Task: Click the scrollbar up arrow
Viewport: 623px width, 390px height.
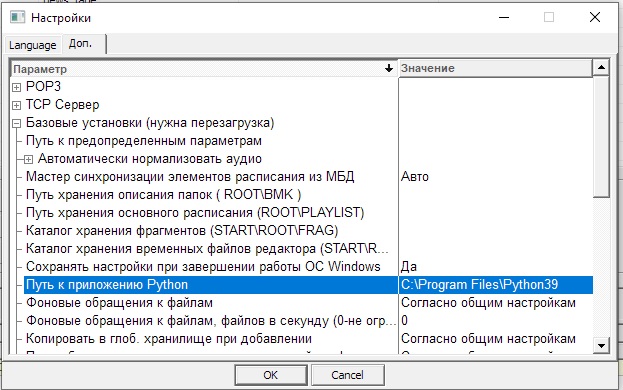Action: click(x=601, y=68)
